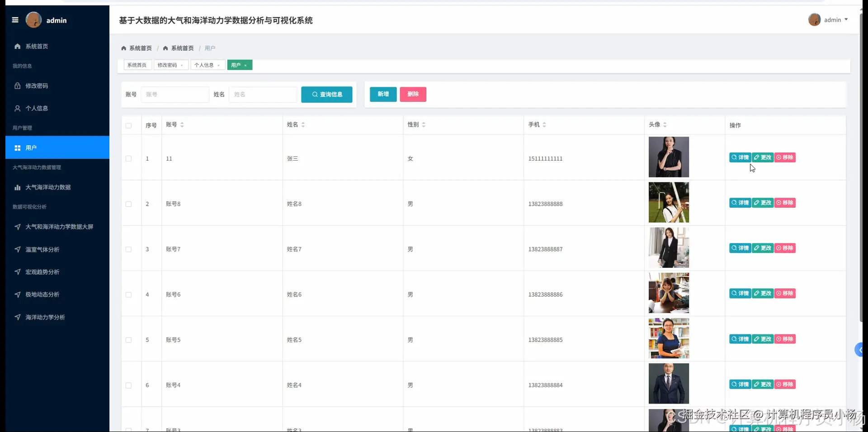Image resolution: width=868 pixels, height=432 pixels.
Task: Focus the 姓名 search input field
Action: pos(263,95)
